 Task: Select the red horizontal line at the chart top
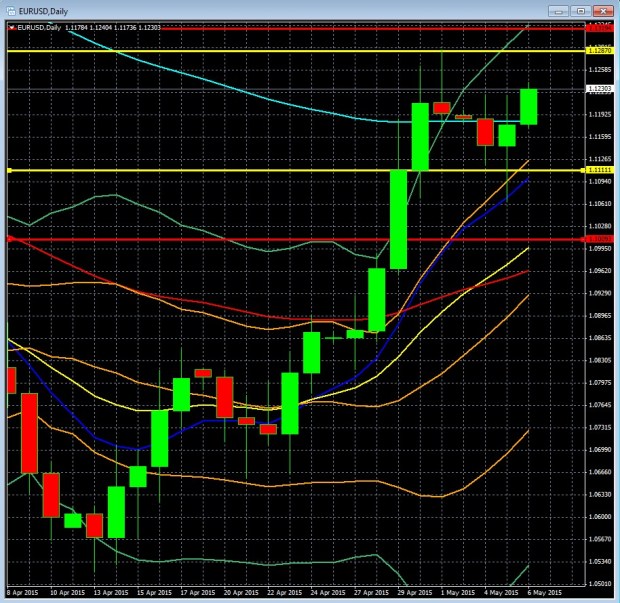coord(300,29)
